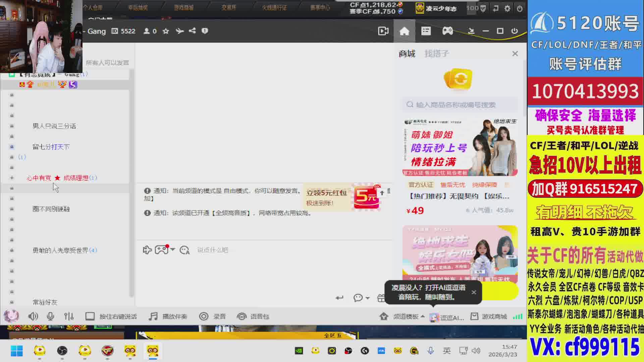Click the star favorite channel icon

pos(166,31)
